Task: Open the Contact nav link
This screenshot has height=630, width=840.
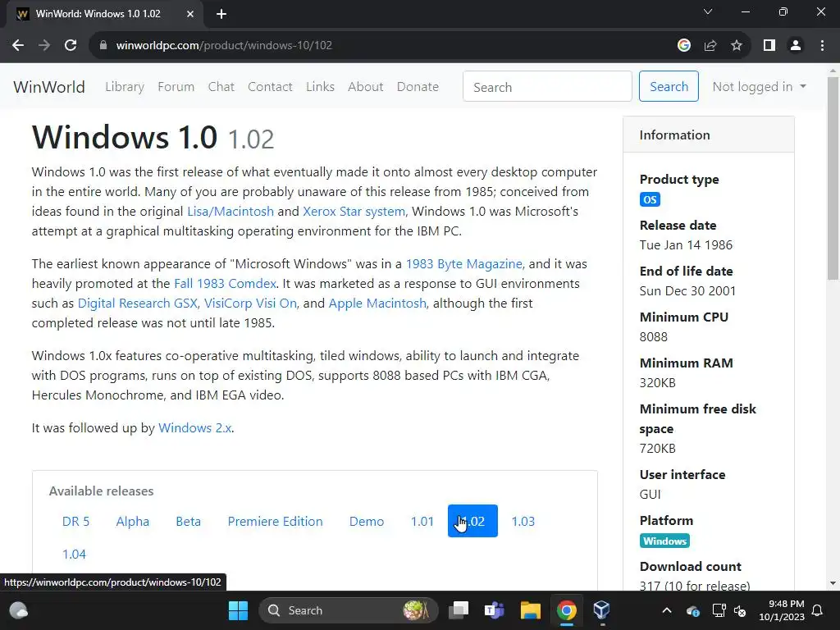Action: 270,87
